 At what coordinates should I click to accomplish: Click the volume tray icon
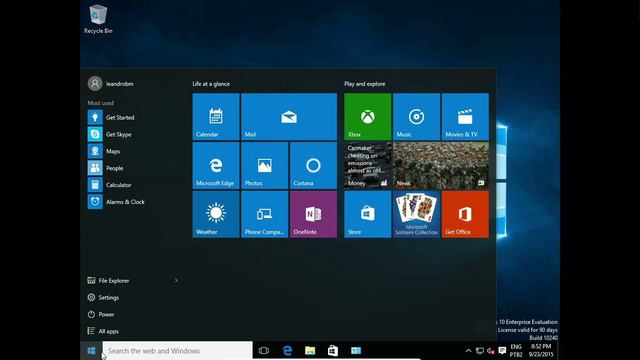click(x=491, y=351)
